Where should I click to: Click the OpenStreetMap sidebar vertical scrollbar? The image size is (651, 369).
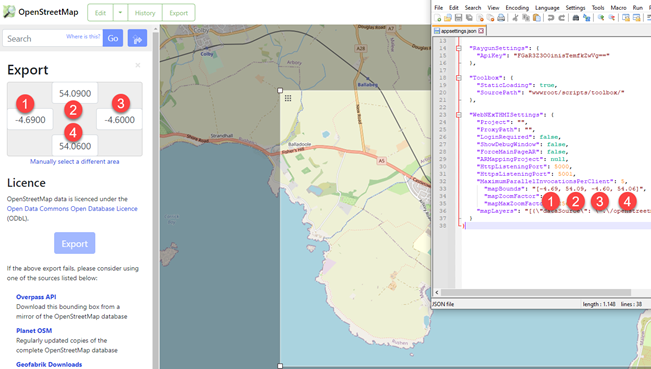[x=156, y=199]
